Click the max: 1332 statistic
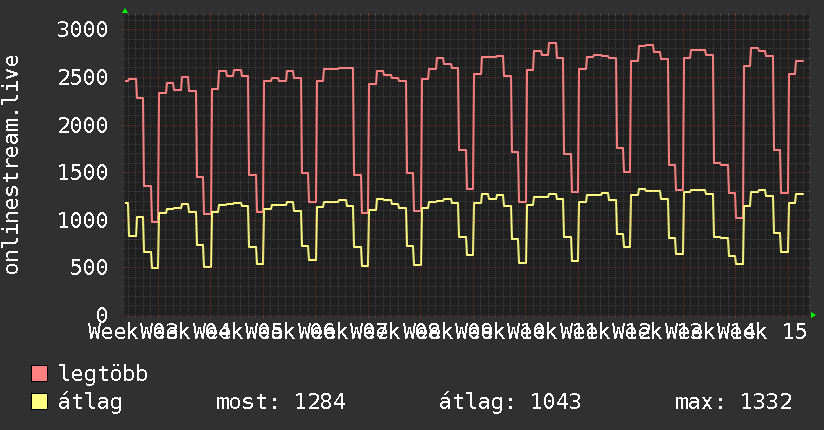 click(733, 402)
